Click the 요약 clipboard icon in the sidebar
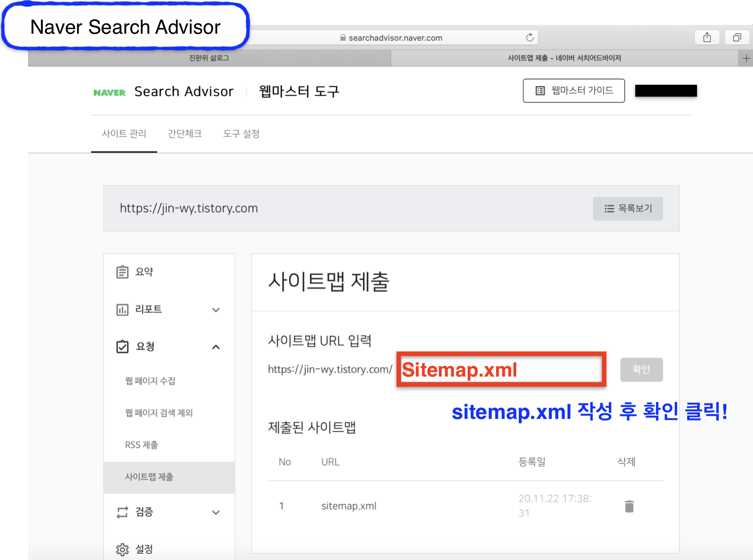The image size is (753, 560). pyautogui.click(x=122, y=272)
